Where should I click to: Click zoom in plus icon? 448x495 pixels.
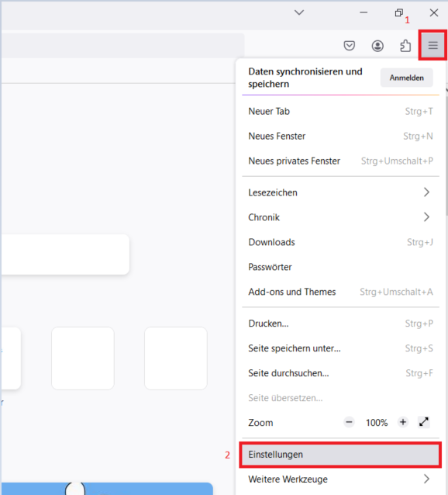403,422
